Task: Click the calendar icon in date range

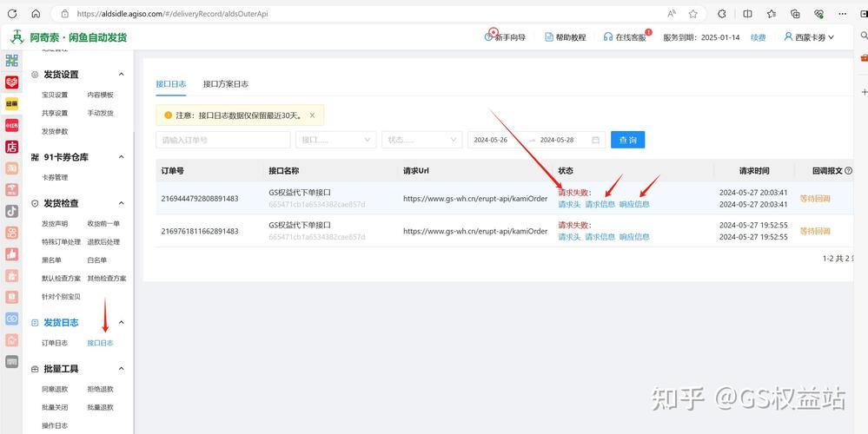Action: pos(596,140)
